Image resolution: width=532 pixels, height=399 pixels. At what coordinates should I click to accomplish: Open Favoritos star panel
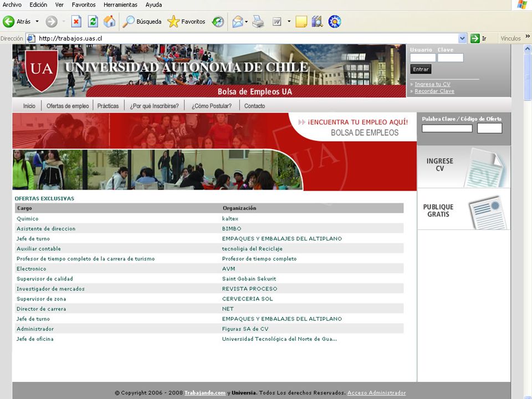coord(186,22)
